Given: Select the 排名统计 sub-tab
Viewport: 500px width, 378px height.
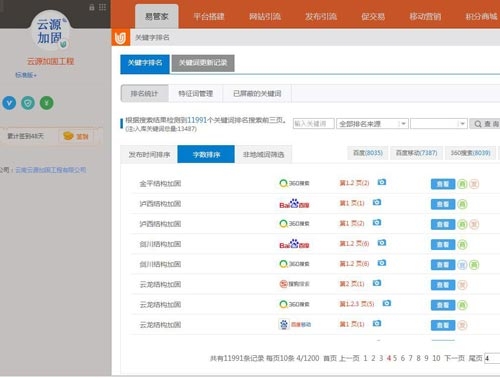Looking at the screenshot, I should coord(144,93).
